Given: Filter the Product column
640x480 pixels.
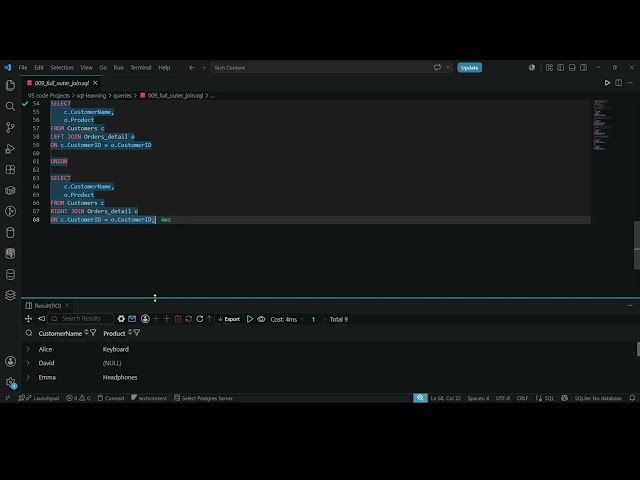Looking at the screenshot, I should tap(137, 333).
